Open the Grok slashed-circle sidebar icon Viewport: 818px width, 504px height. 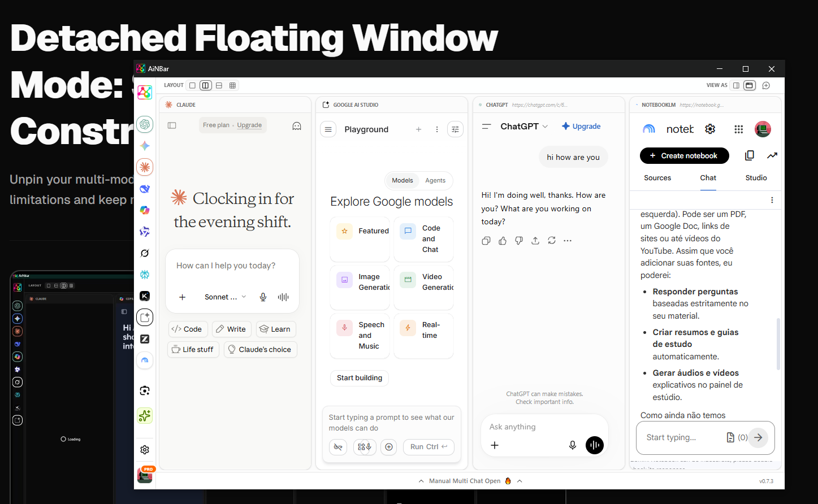[145, 253]
